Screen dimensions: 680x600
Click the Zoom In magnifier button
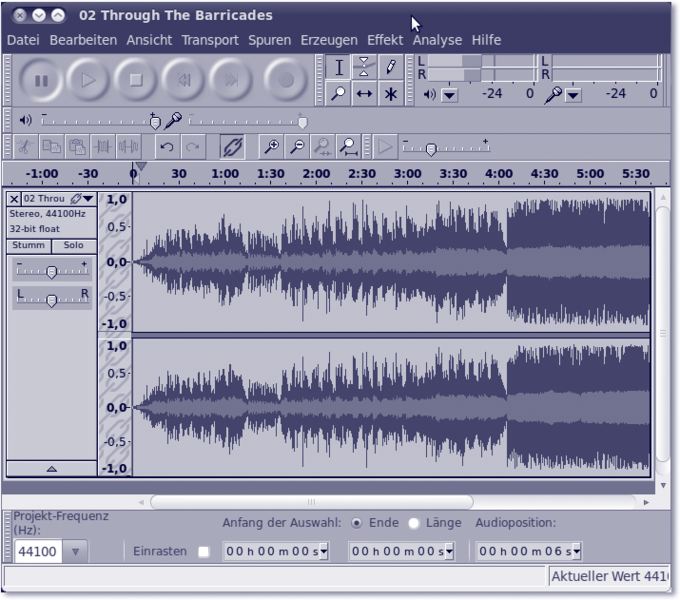point(270,147)
